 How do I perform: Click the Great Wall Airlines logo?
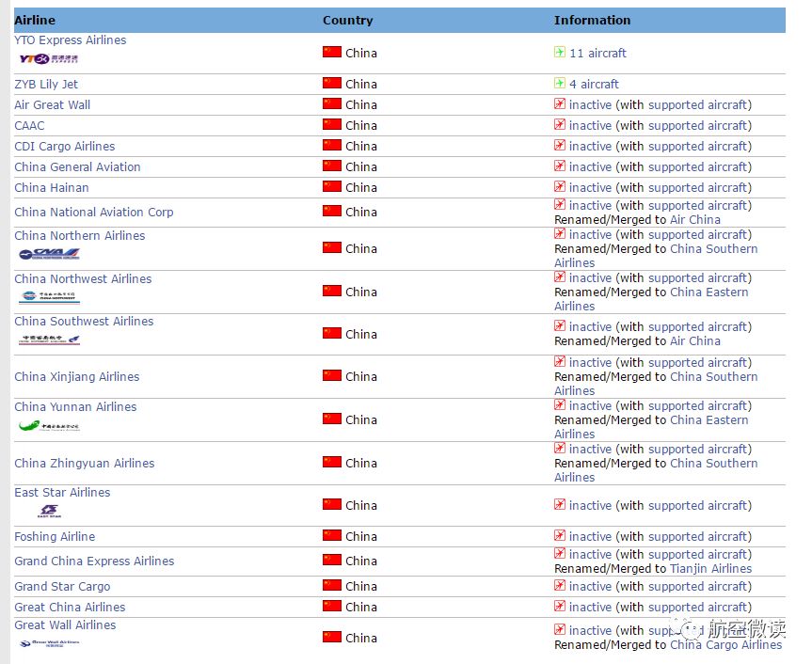[x=49, y=643]
